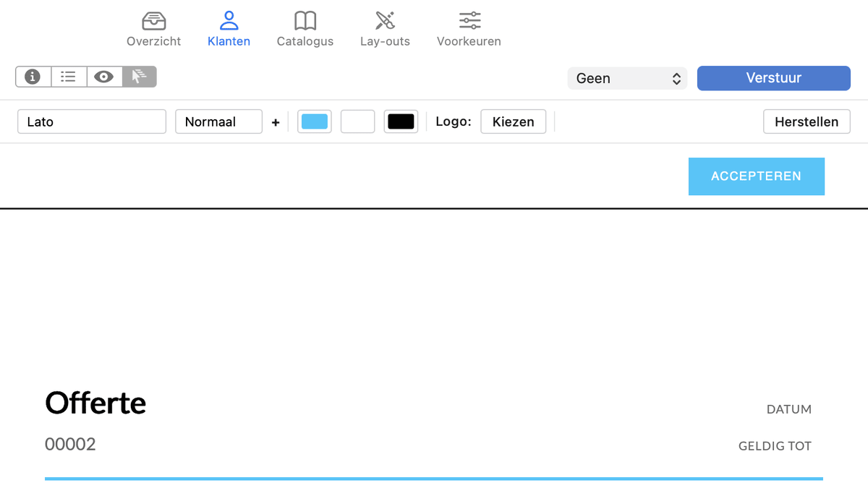Switch to the list view icon
The width and height of the screenshot is (868, 488).
pyautogui.click(x=69, y=77)
